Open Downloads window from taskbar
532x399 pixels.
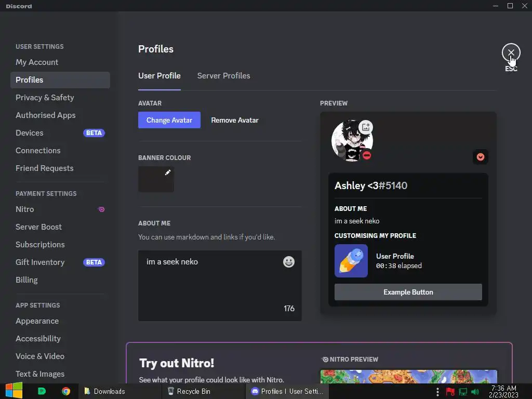120,391
